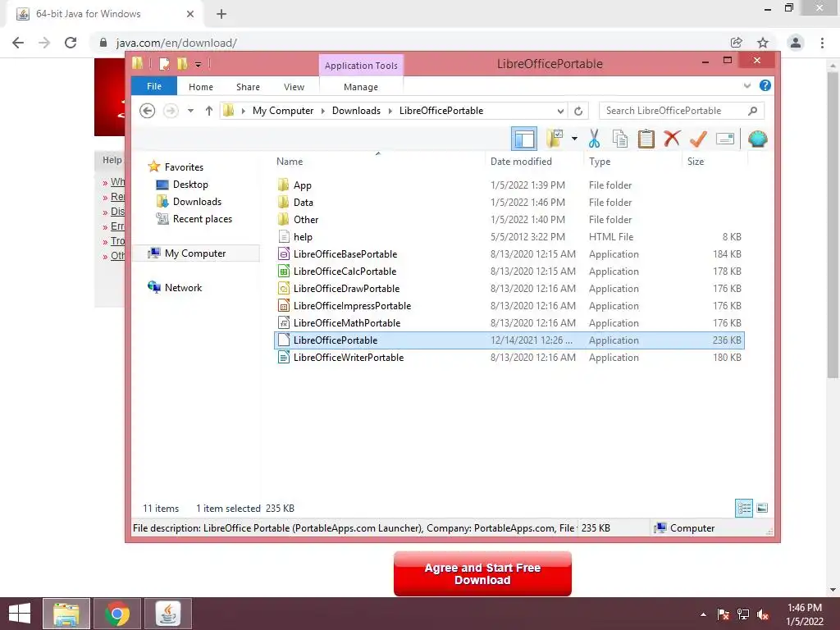840x630 pixels.
Task: Click the folder options icon with checkmark
Action: point(555,138)
